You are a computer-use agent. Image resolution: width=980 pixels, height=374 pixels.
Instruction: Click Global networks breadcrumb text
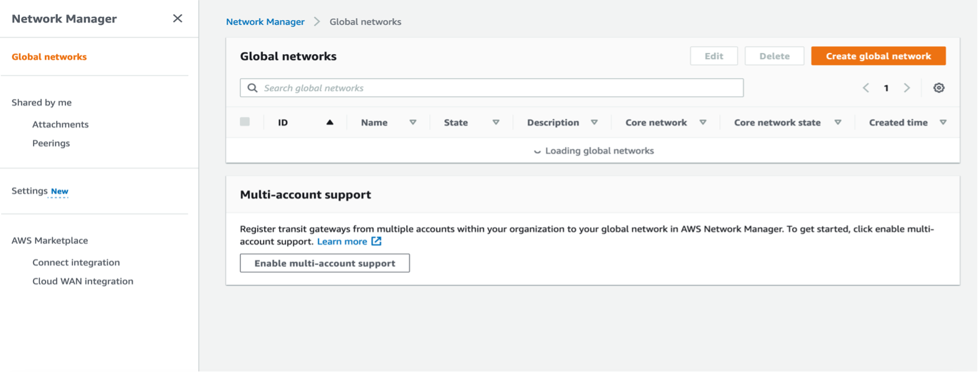pyautogui.click(x=366, y=22)
